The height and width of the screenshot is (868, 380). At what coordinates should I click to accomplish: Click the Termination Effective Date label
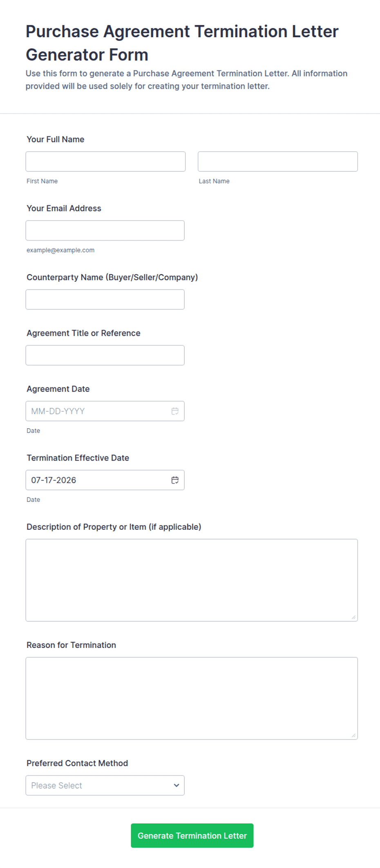[x=78, y=458]
